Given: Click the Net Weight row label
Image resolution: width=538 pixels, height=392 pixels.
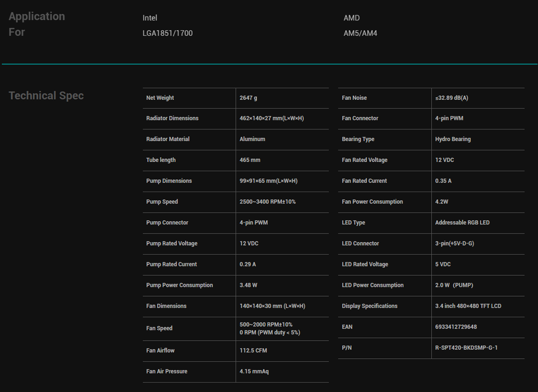Looking at the screenshot, I should 160,98.
